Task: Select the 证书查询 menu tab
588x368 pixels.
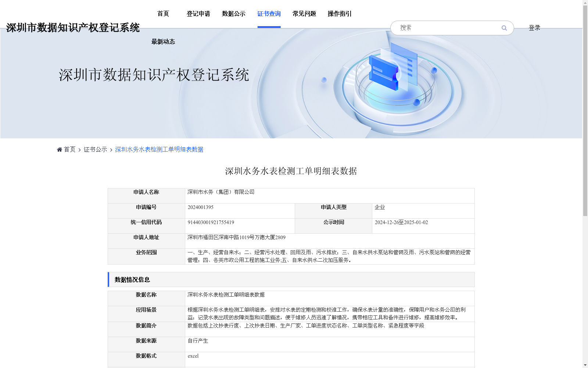Action: 269,14
